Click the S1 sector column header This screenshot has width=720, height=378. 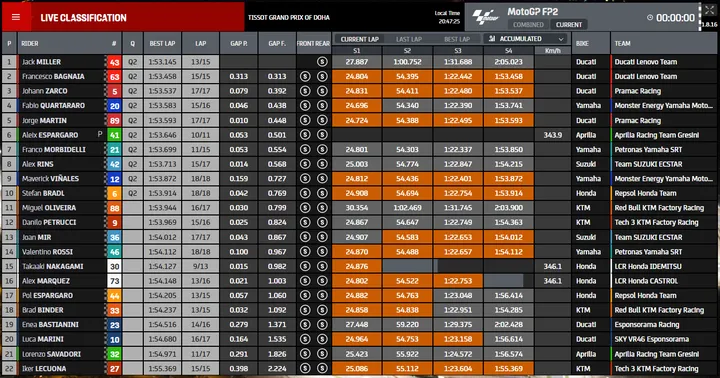357,51
